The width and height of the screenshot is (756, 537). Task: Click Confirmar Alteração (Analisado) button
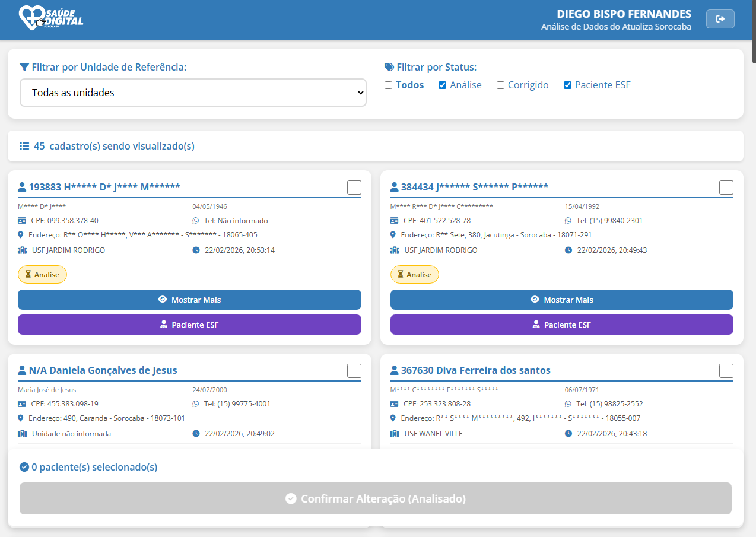(375, 498)
